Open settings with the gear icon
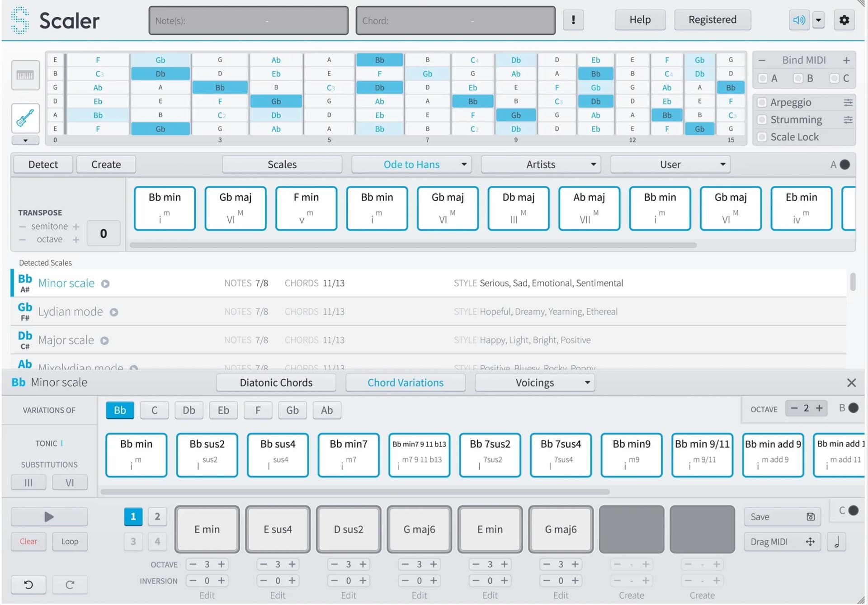This screenshot has width=868, height=605. 844,20
